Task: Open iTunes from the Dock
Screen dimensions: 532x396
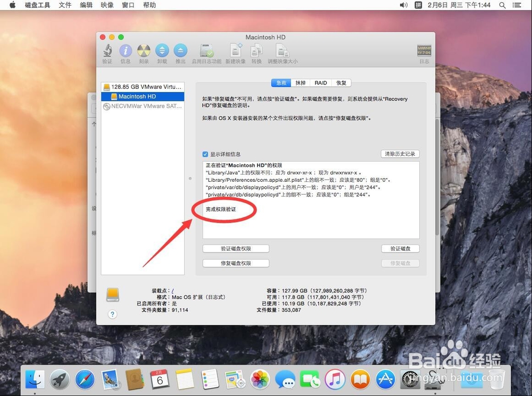Action: tap(335, 378)
